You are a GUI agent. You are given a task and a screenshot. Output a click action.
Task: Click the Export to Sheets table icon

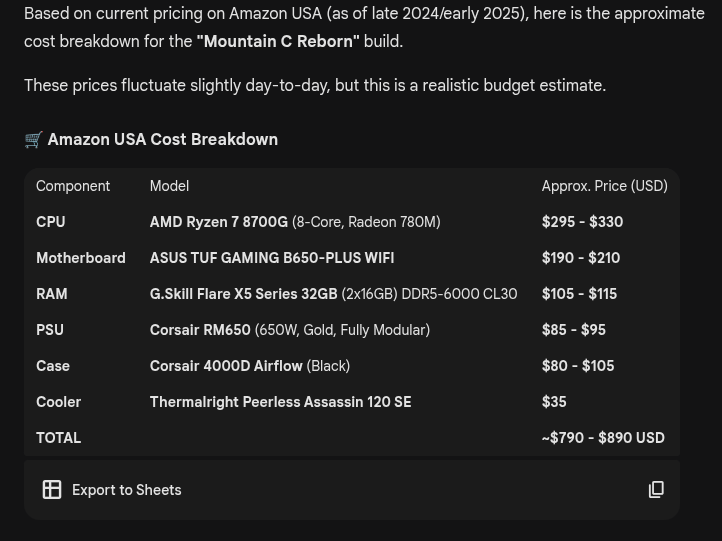point(52,490)
